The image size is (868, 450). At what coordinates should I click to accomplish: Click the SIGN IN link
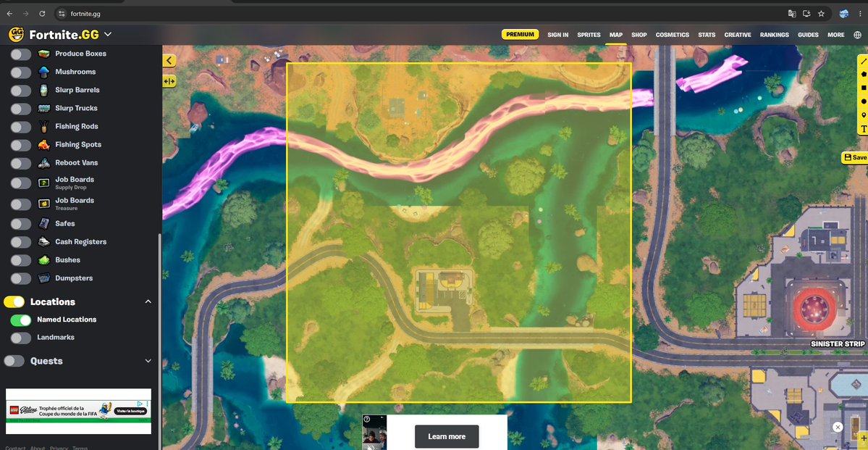coord(557,34)
